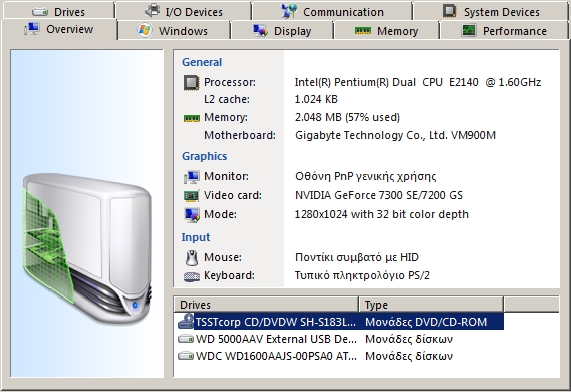The height and width of the screenshot is (392, 571).
Task: Click the L2 cache: label
Action: 227,99
